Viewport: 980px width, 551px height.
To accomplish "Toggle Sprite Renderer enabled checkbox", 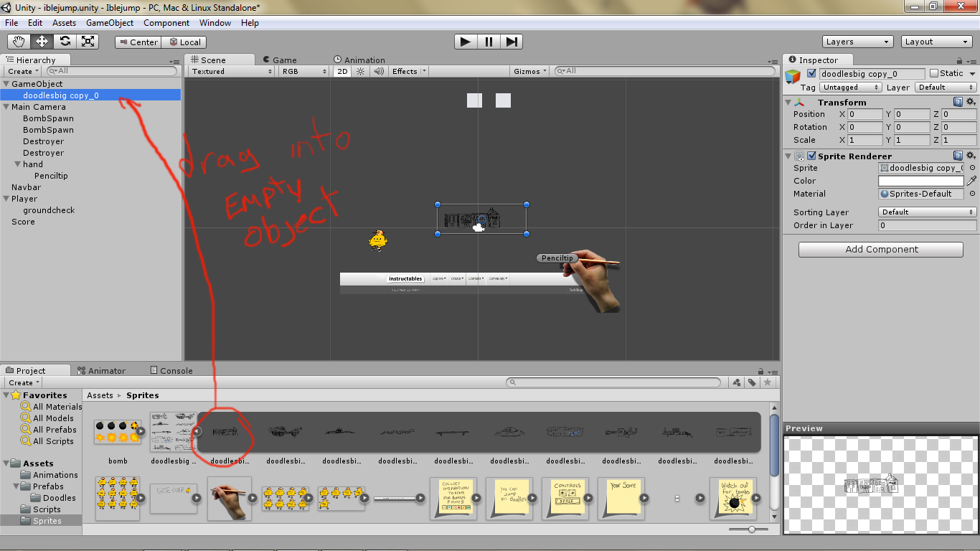I will (811, 156).
